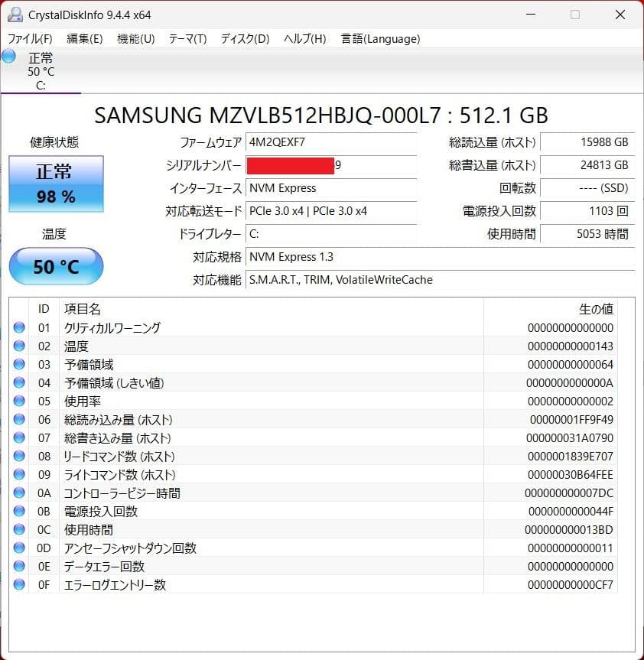Open the テーマ(T) menu
The height and width of the screenshot is (660, 644).
pyautogui.click(x=187, y=38)
